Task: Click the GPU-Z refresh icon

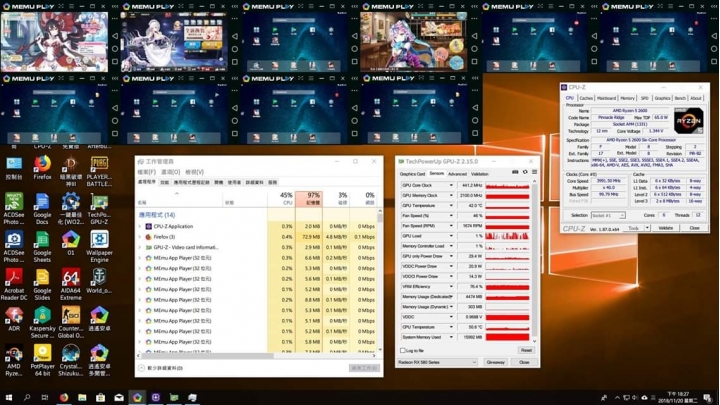Action: coord(525,172)
